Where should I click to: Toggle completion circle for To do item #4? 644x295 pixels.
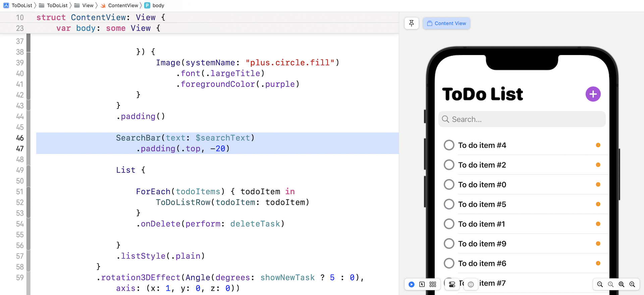point(449,145)
